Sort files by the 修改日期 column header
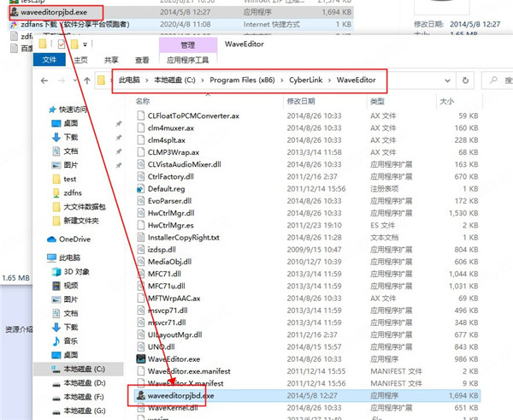Screen dimensions: 513x420 point(301,101)
